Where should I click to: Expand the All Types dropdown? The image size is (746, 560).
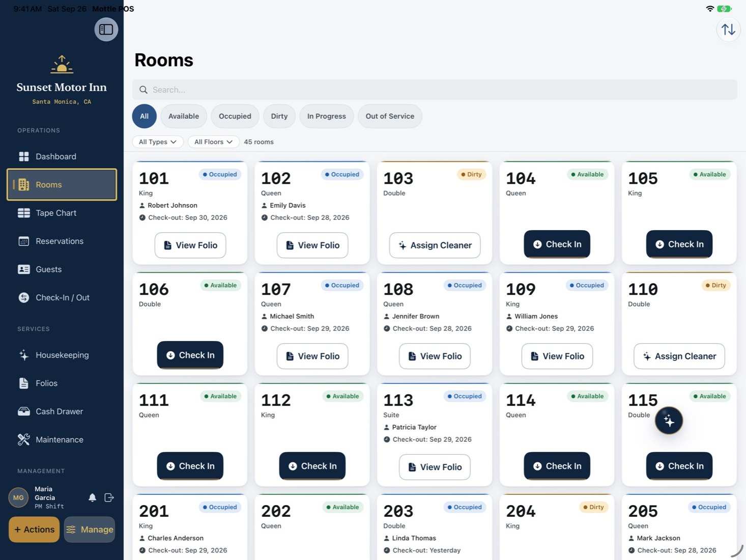(158, 142)
